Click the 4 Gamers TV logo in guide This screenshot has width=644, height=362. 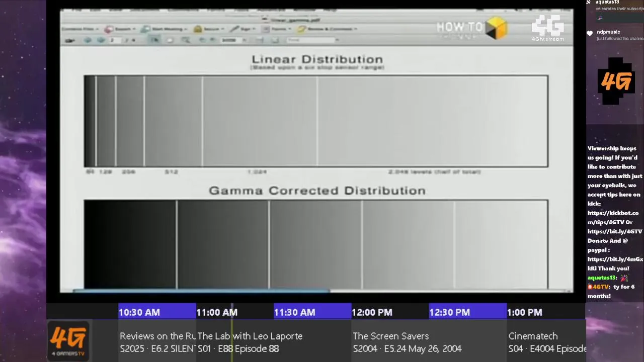click(x=68, y=340)
